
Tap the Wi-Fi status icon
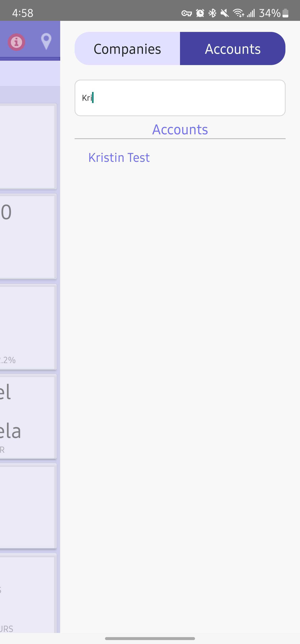pyautogui.click(x=238, y=13)
